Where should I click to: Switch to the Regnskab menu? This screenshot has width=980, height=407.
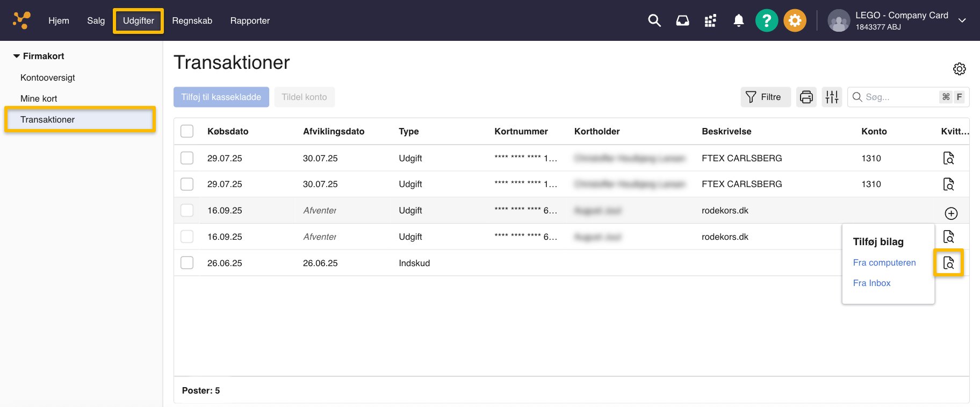(x=192, y=20)
